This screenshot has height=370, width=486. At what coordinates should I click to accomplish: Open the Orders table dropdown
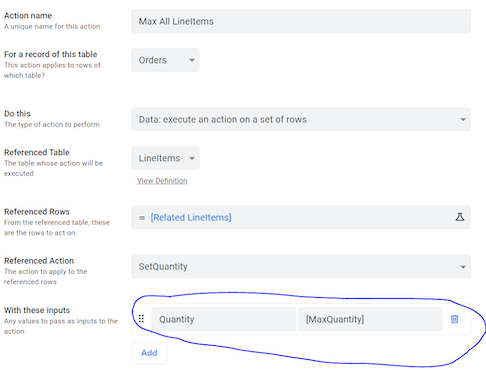click(x=165, y=60)
